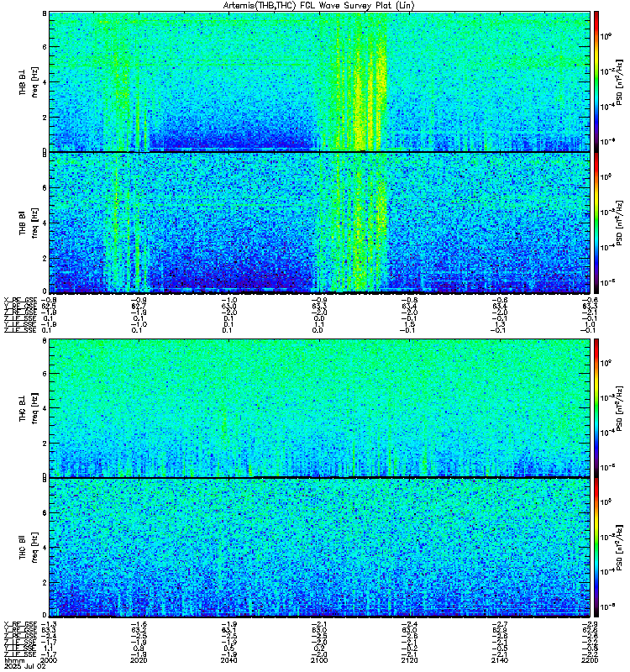
Task: Click the color bar beside the THC B-parallel panel
Action: tap(596, 548)
